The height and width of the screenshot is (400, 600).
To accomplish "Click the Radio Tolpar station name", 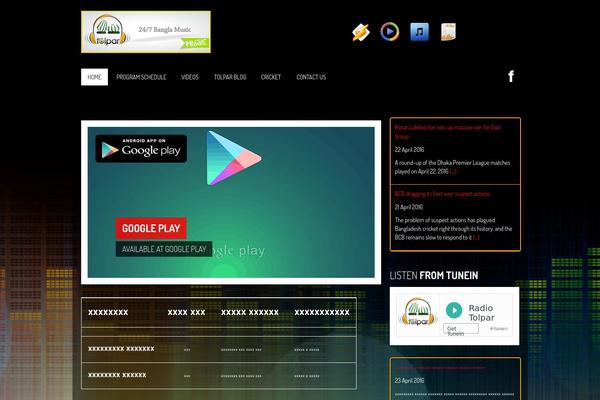I will coord(481,313).
